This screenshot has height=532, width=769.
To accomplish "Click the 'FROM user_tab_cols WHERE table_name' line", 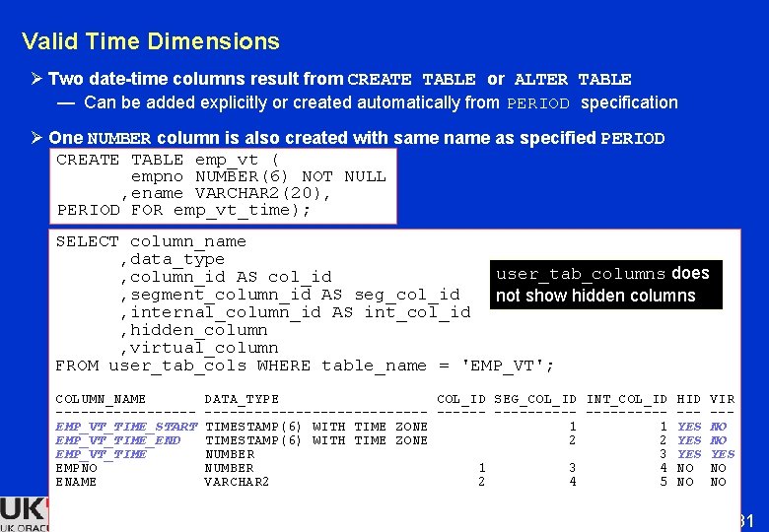I will point(305,366).
